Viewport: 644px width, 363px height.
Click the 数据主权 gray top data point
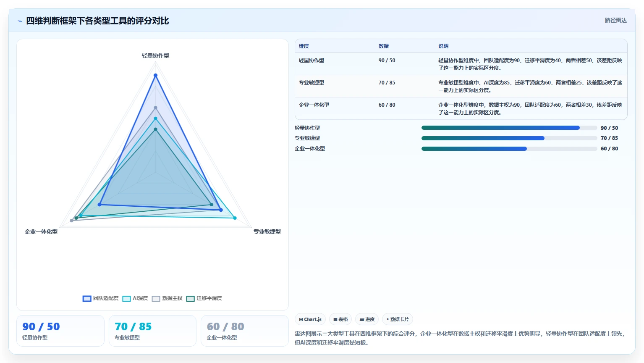coord(155,108)
